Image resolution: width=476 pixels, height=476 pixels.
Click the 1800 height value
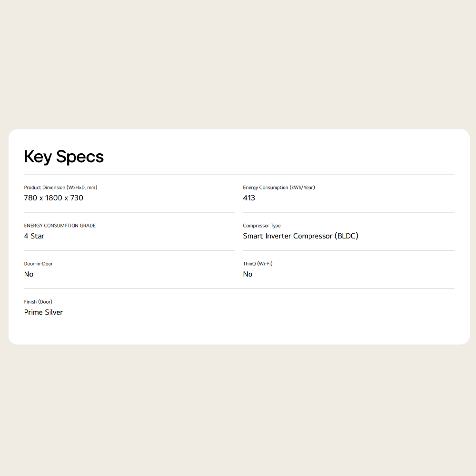coord(53,198)
